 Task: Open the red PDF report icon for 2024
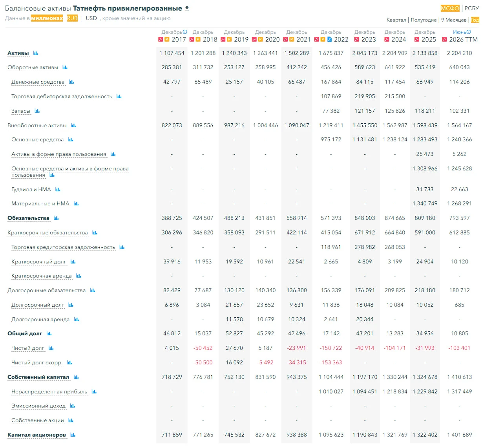[x=387, y=39]
